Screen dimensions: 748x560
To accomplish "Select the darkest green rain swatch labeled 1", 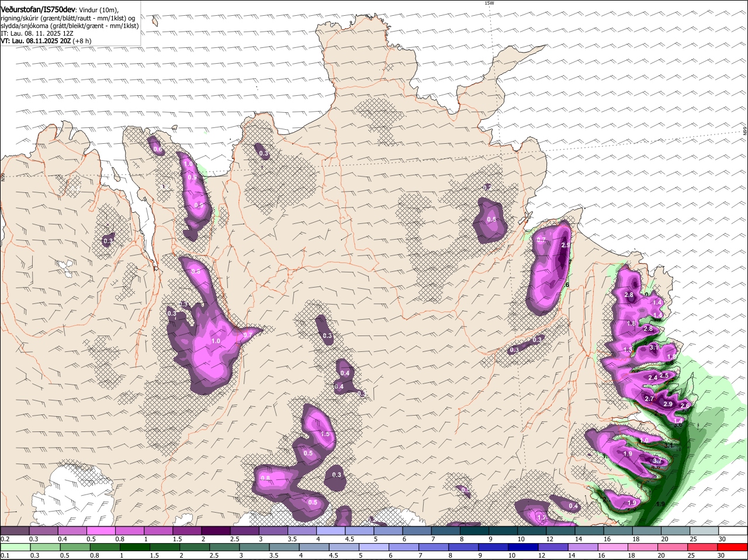I will tap(135, 547).
